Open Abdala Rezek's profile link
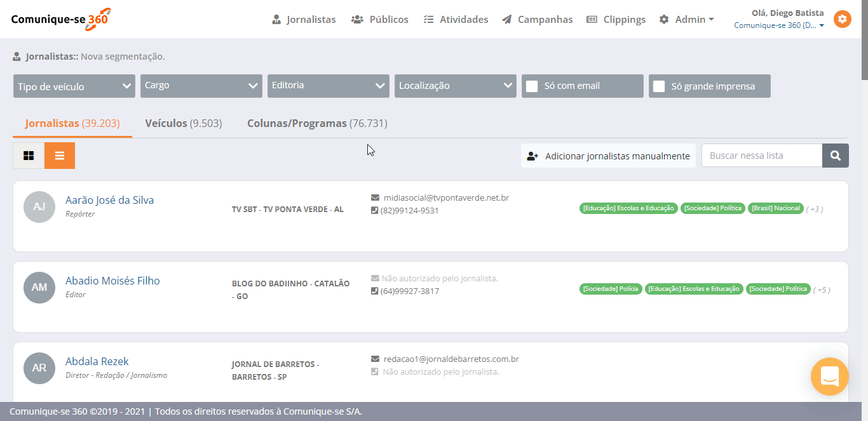 point(97,361)
